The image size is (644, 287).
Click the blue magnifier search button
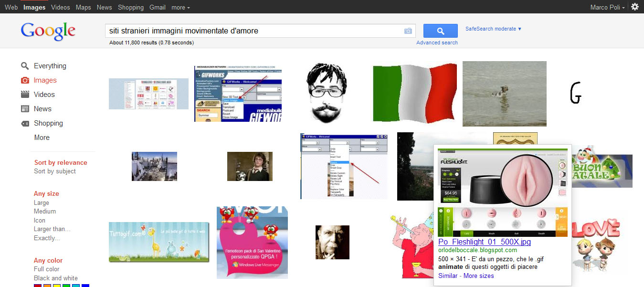[440, 31]
